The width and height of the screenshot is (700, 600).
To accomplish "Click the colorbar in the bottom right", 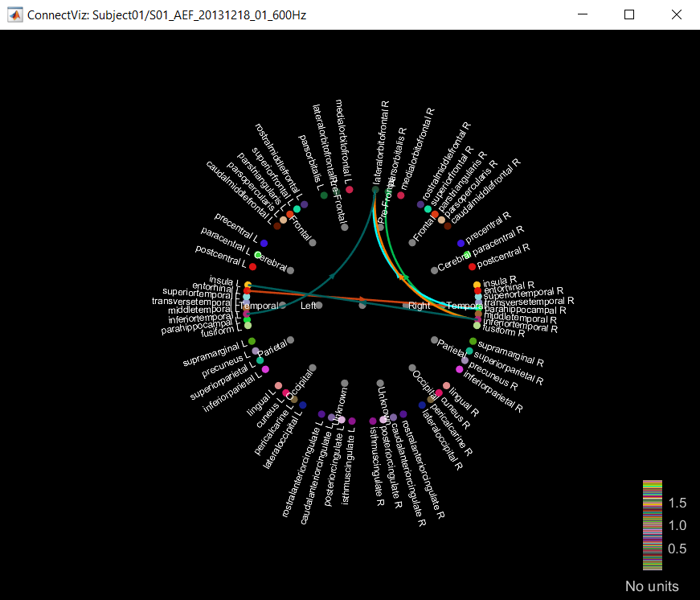I will [652, 524].
